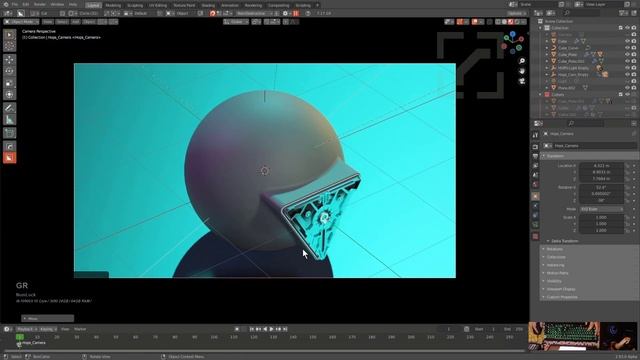Viewport: 640px width, 360px height.
Task: Switch to the Shading workspace tab
Action: coord(208,5)
